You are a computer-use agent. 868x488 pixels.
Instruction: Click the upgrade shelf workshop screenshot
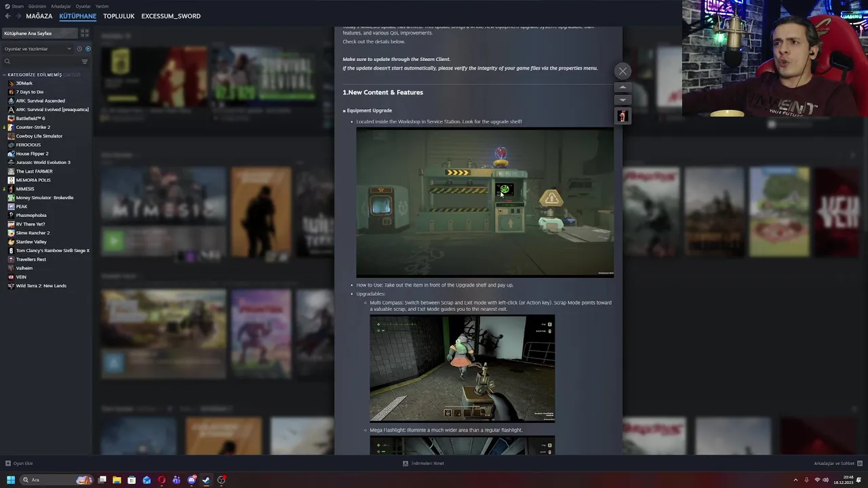[485, 202]
